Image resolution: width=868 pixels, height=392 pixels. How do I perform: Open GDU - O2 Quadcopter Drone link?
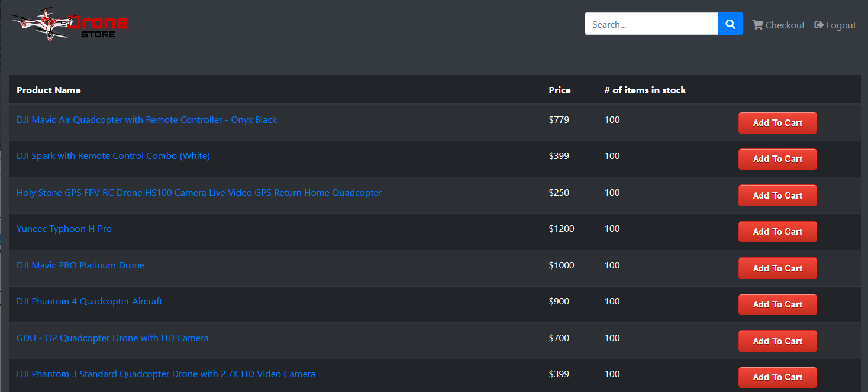coord(112,338)
